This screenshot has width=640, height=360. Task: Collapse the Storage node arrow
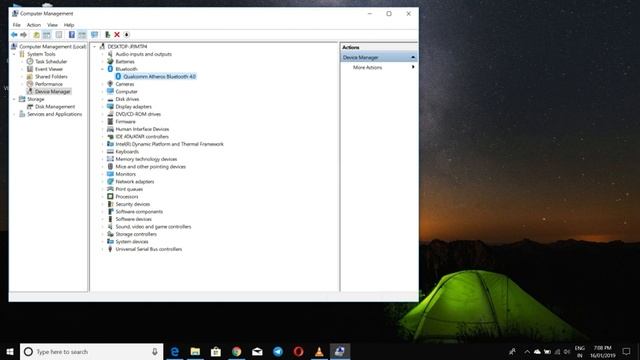(x=14, y=99)
